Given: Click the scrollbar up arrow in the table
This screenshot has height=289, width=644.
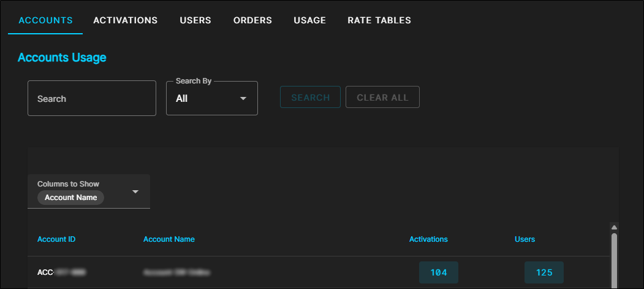Looking at the screenshot, I should pyautogui.click(x=614, y=227).
